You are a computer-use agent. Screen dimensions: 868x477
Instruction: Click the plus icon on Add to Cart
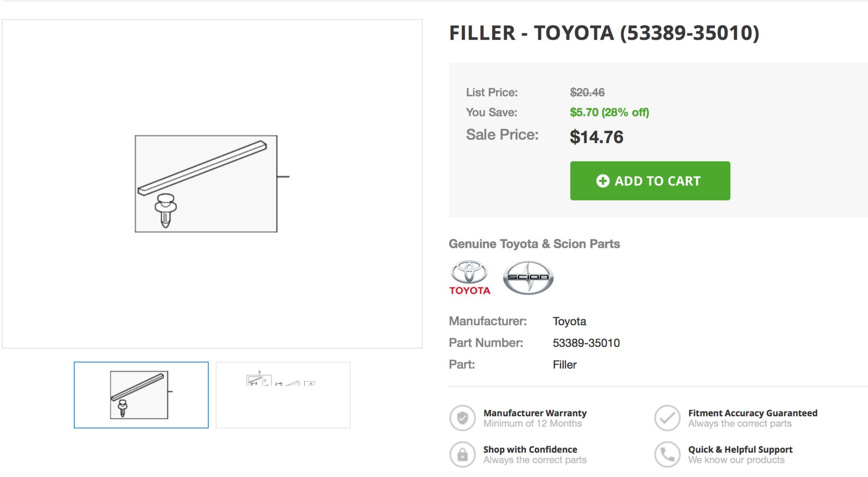603,181
